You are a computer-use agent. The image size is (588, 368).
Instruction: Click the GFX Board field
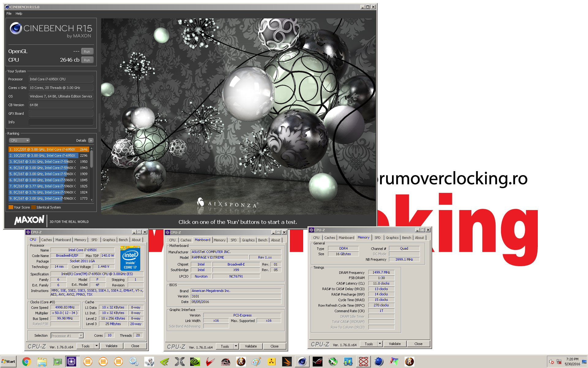pos(61,113)
